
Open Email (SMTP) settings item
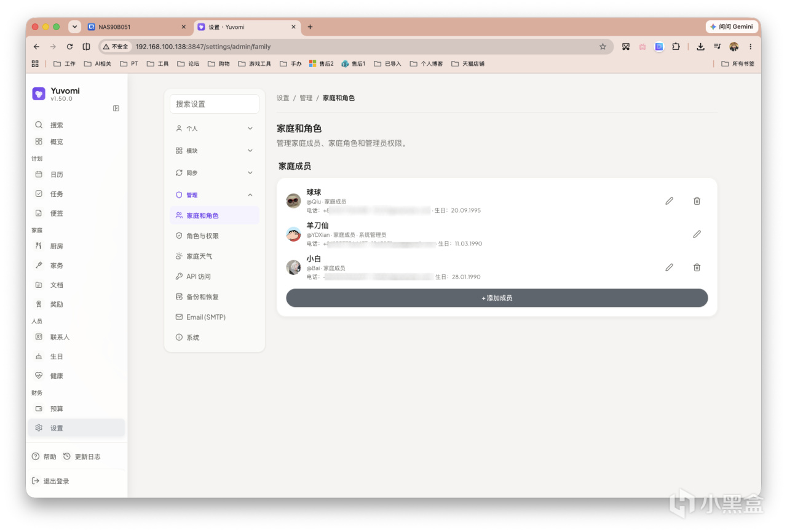tap(214, 317)
